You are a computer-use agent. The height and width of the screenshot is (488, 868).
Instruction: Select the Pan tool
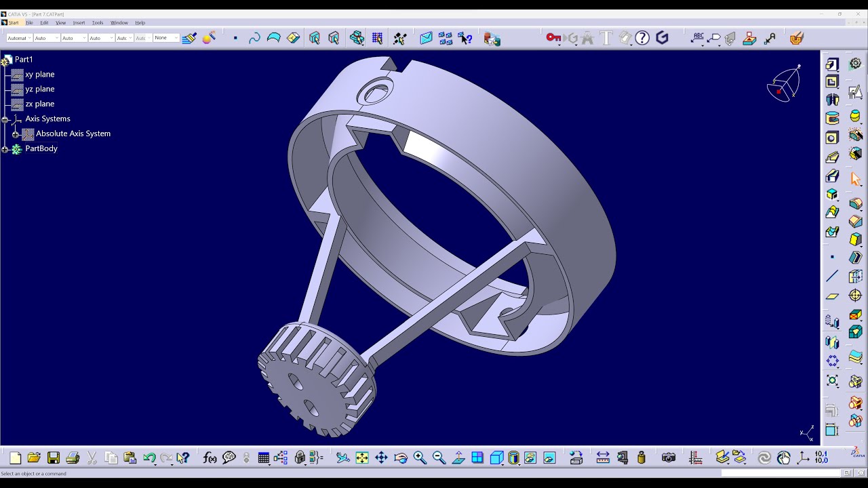[381, 458]
